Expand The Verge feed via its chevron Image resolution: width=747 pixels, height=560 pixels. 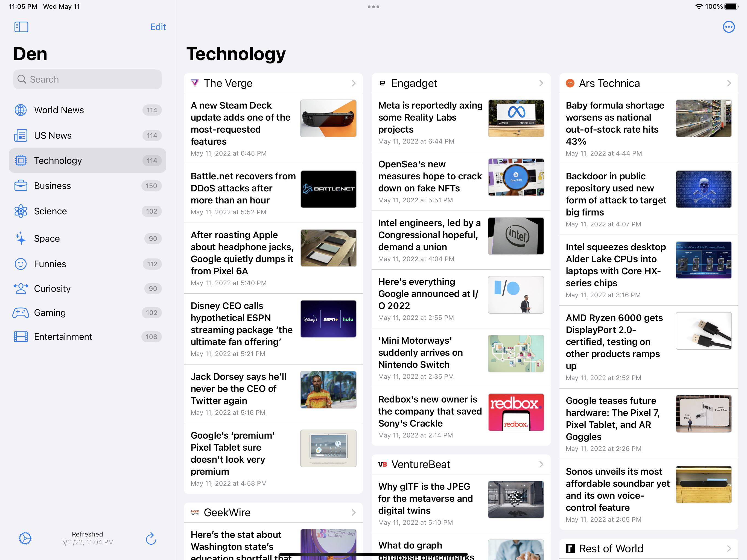353,83
